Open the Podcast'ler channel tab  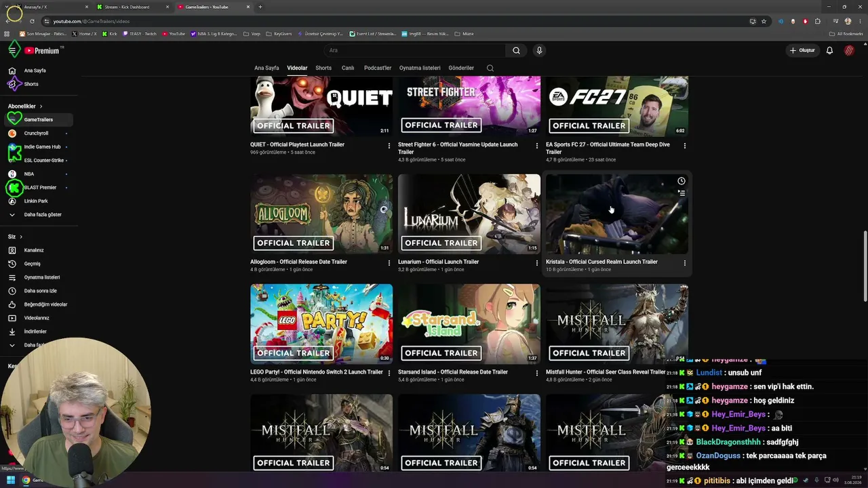tap(378, 68)
